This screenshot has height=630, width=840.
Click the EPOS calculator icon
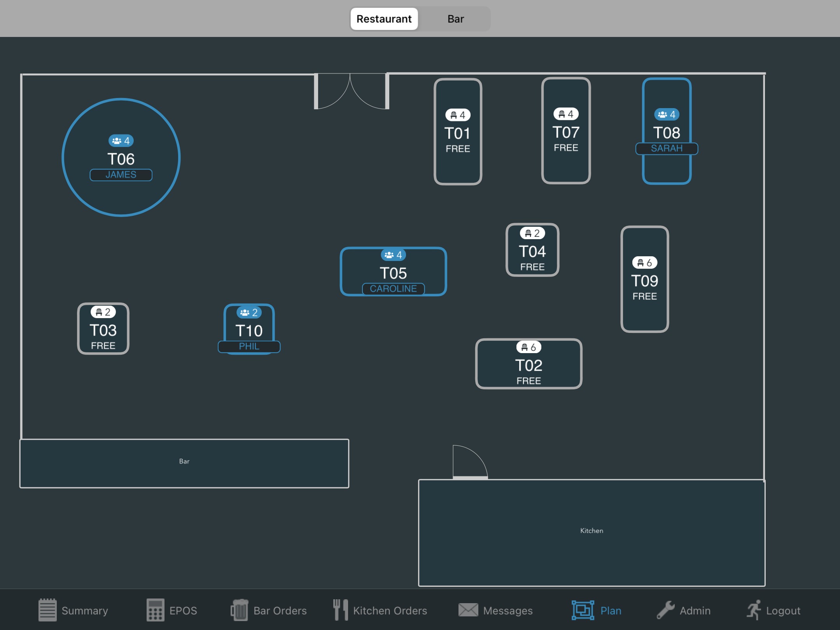tap(155, 610)
